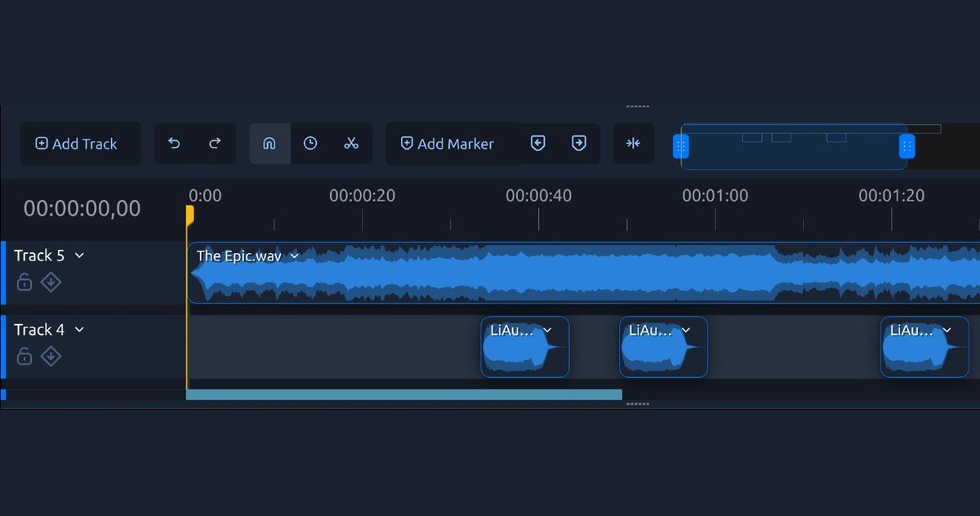Click the 00:00:40 ruler mark
980x516 pixels.
(538, 196)
